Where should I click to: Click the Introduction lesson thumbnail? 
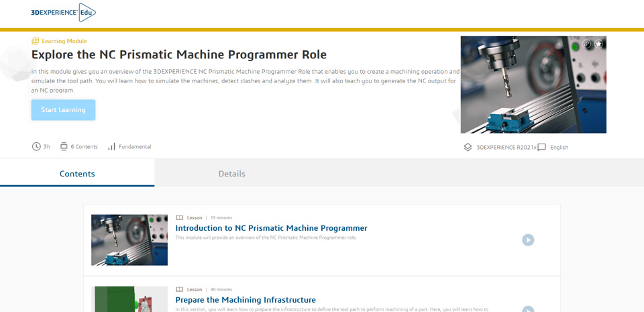(129, 240)
